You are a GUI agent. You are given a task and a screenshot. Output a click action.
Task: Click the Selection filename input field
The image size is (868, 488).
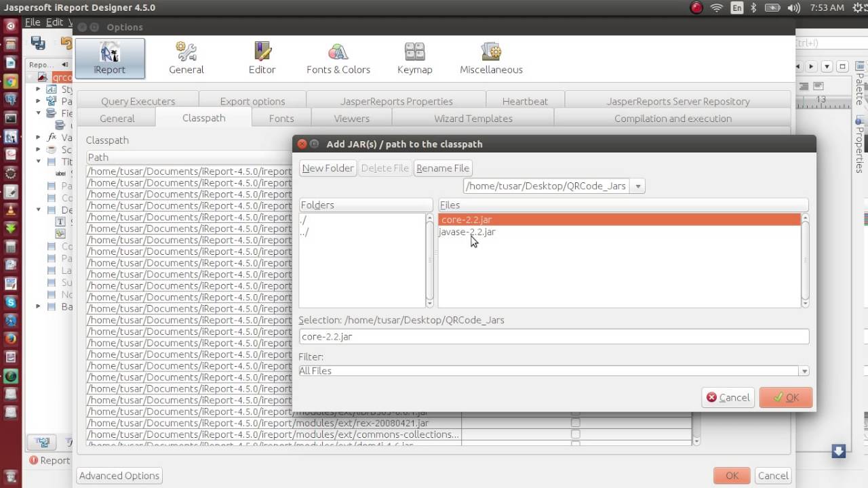553,336
